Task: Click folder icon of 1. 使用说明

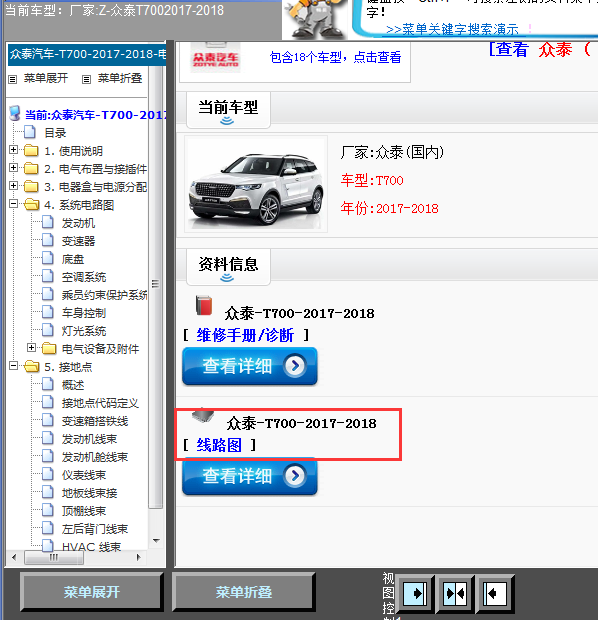Action: [31, 150]
